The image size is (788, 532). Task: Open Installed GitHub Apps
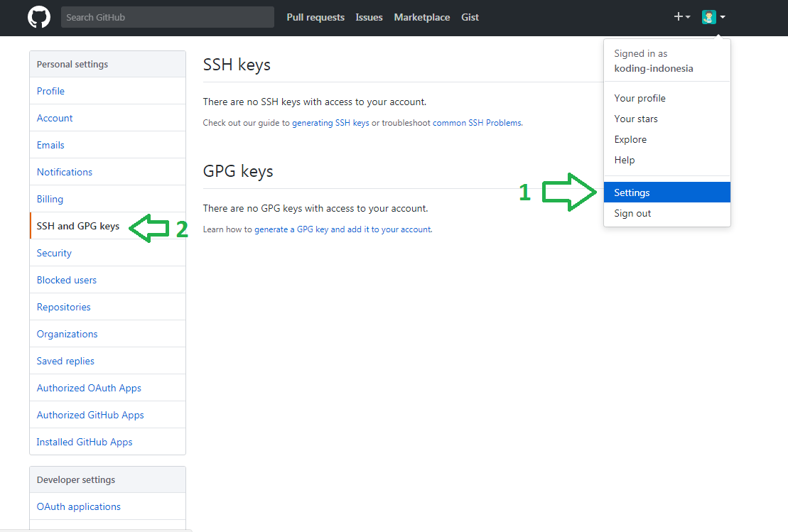[107, 442]
